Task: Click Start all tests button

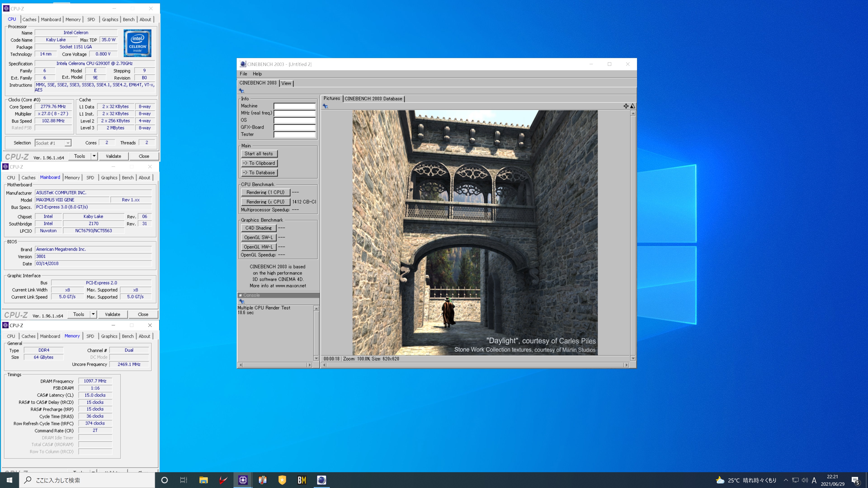Action: (259, 154)
